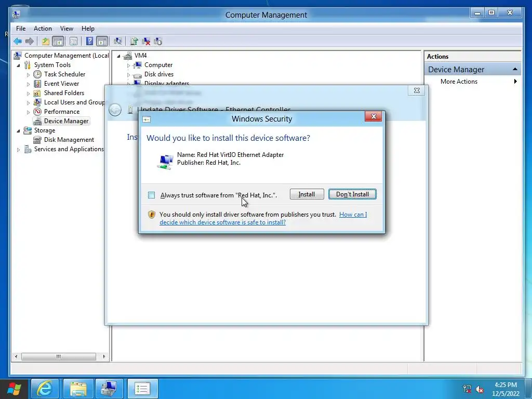Check Always trust software from Red Hat

pyautogui.click(x=151, y=195)
